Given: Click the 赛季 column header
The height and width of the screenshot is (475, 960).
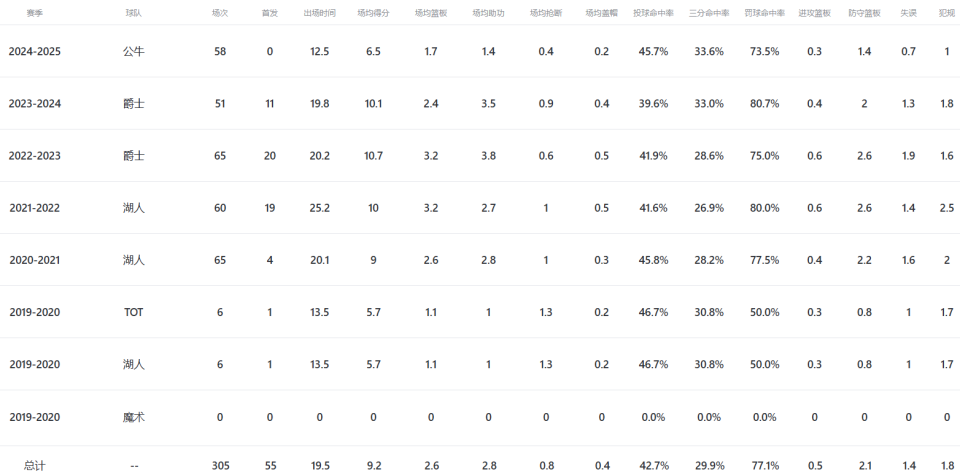Looking at the screenshot, I should [34, 13].
